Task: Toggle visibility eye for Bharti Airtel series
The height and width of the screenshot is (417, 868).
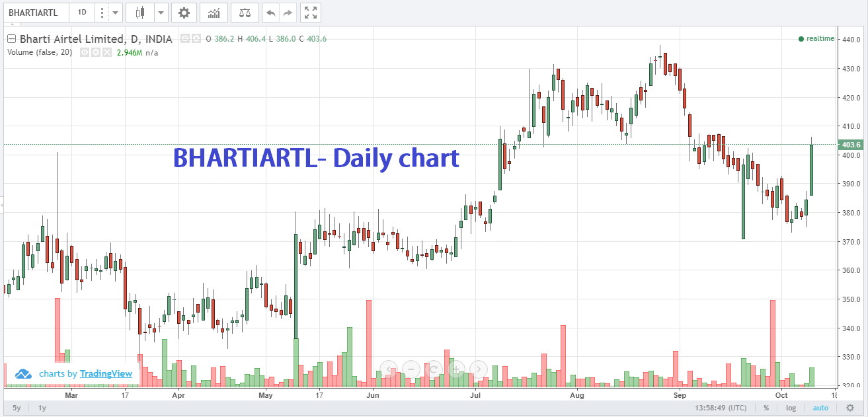Action: point(184,39)
